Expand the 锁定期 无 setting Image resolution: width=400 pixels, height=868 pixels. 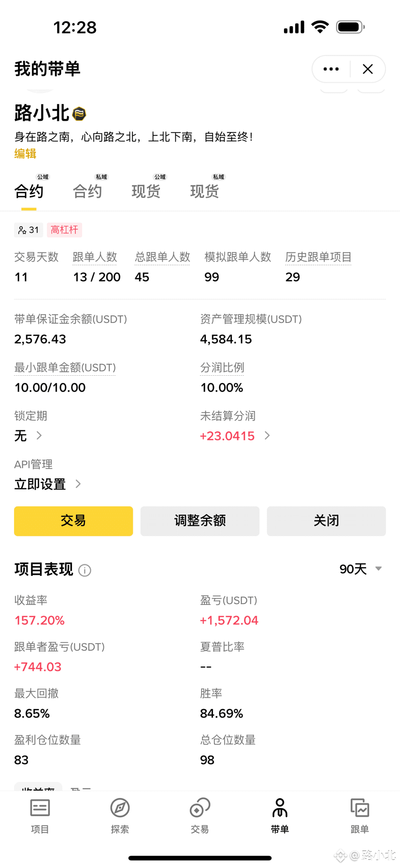[29, 436]
